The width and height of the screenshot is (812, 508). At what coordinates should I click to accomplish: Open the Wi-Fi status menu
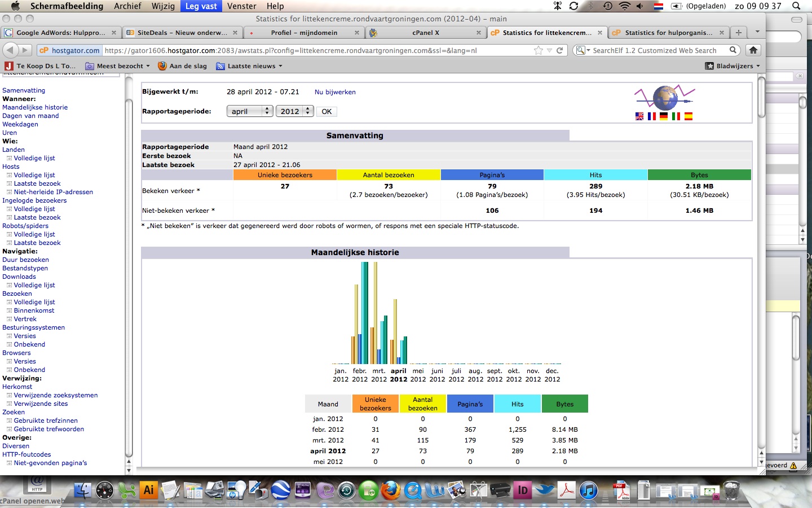(624, 6)
